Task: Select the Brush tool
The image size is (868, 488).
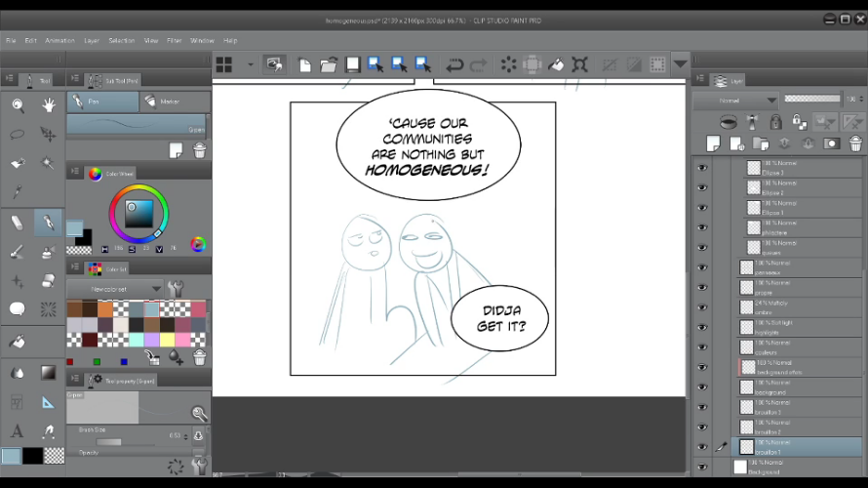Action: 18,252
